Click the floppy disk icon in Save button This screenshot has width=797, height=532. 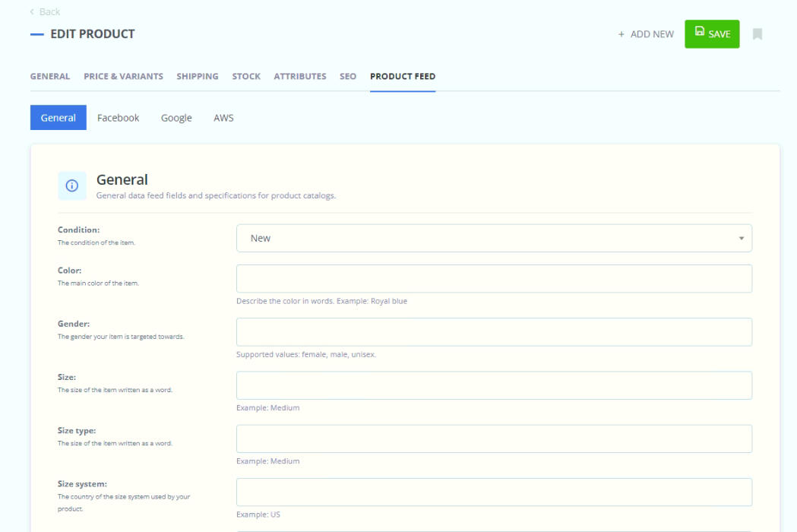(700, 31)
